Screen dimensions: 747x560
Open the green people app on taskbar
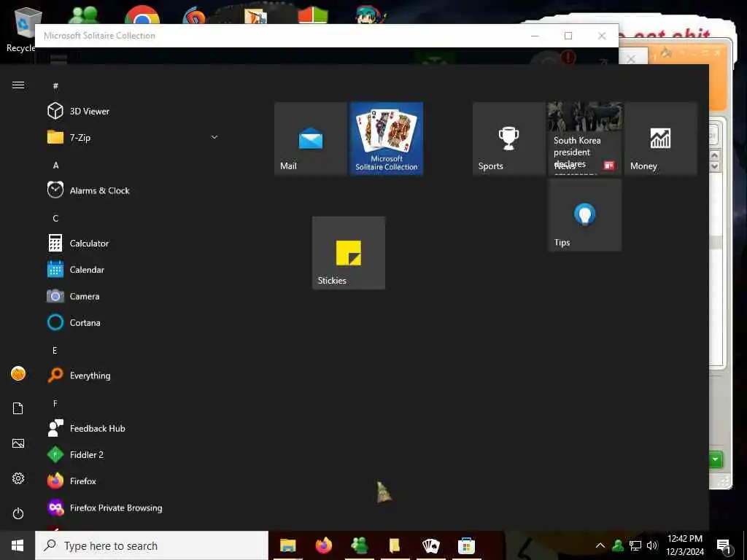click(359, 545)
